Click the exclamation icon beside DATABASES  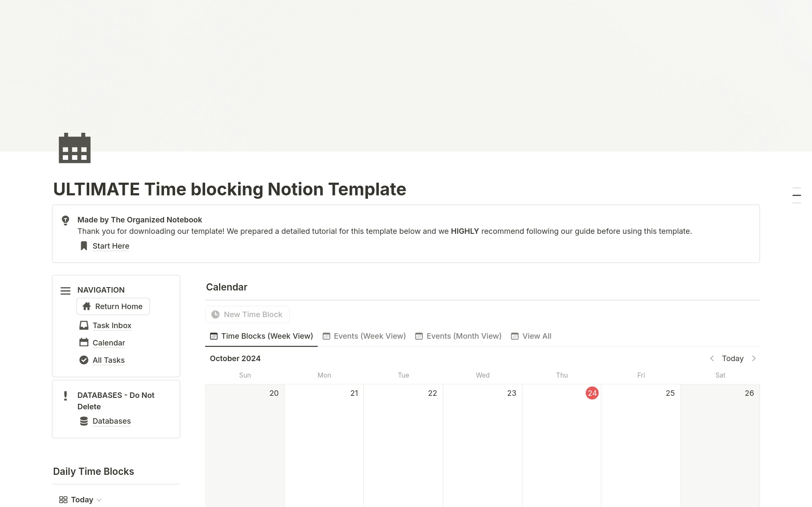(x=66, y=396)
